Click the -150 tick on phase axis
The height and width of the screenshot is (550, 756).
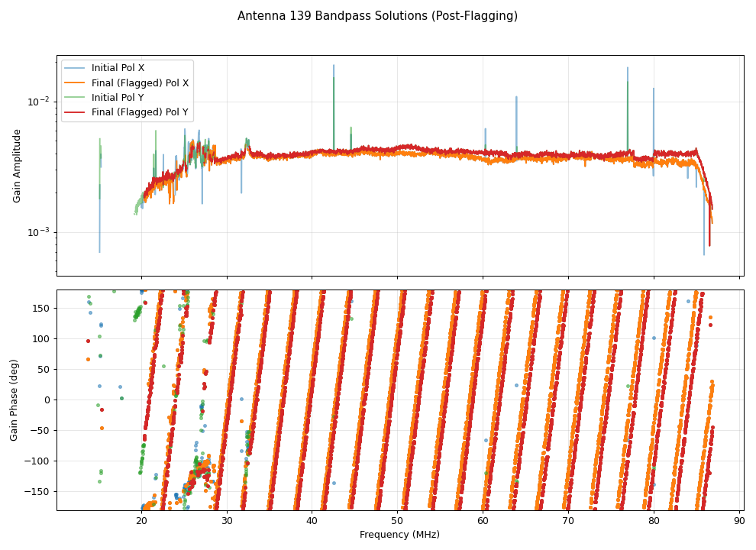click(37, 491)
